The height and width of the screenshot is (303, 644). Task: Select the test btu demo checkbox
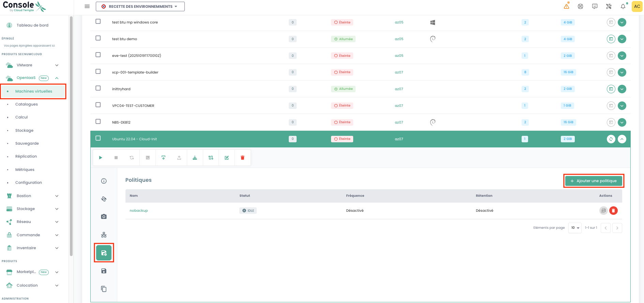98,38
